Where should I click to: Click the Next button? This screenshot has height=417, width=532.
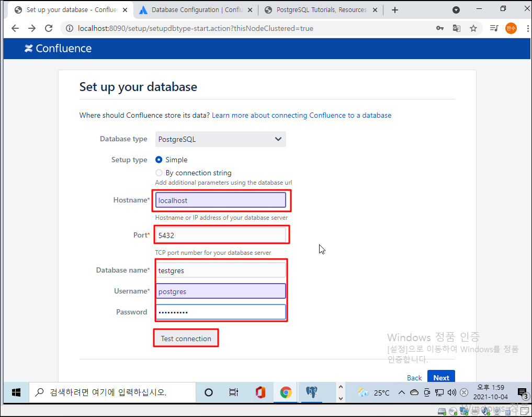(441, 377)
